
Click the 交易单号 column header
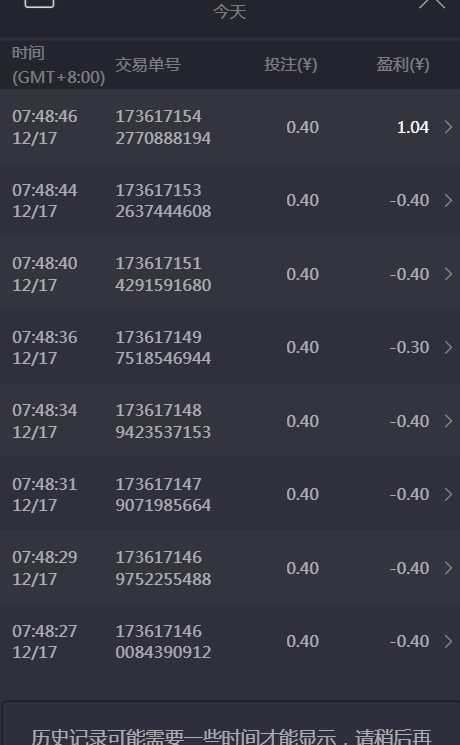148,65
